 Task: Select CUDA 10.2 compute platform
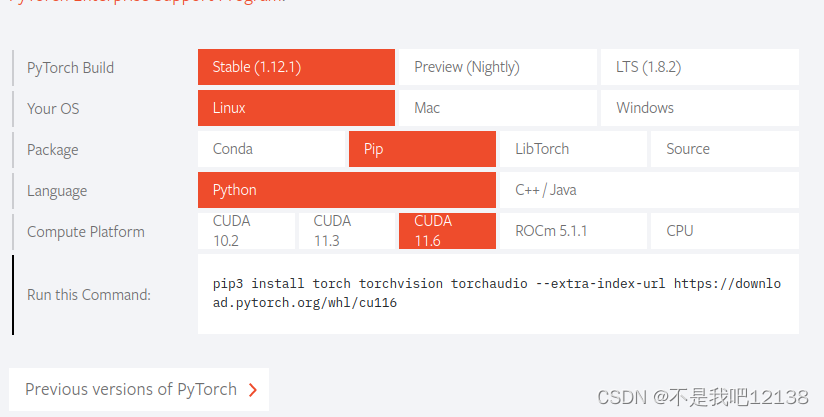point(246,231)
